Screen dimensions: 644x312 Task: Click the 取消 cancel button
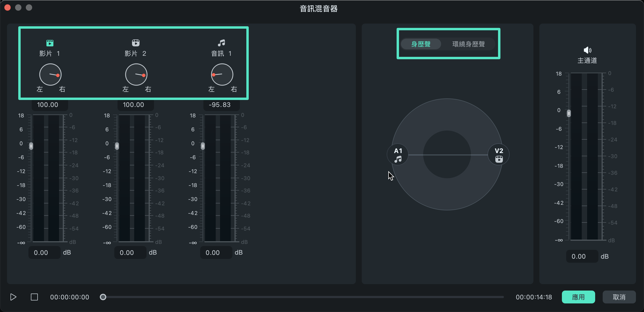(x=619, y=297)
